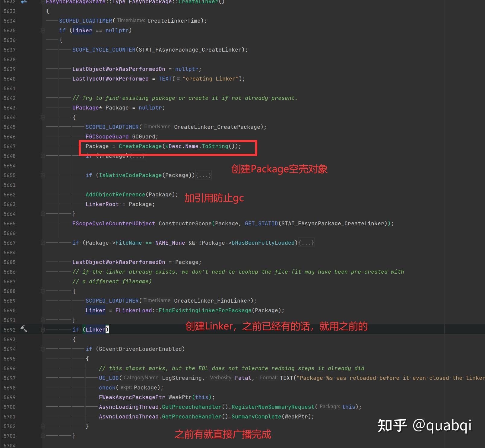Click RegisterNewSummaryRequest method call
Screen dimensions: 485x448
[x=273, y=407]
